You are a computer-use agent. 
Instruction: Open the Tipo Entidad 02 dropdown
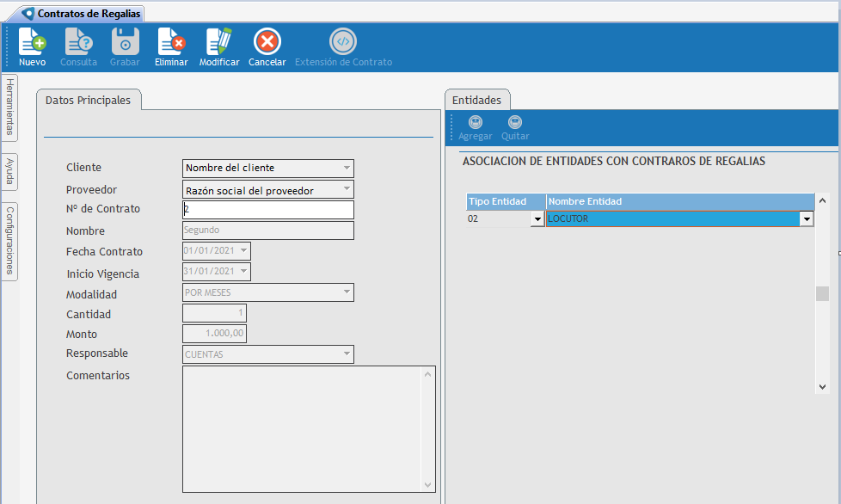[x=537, y=219]
